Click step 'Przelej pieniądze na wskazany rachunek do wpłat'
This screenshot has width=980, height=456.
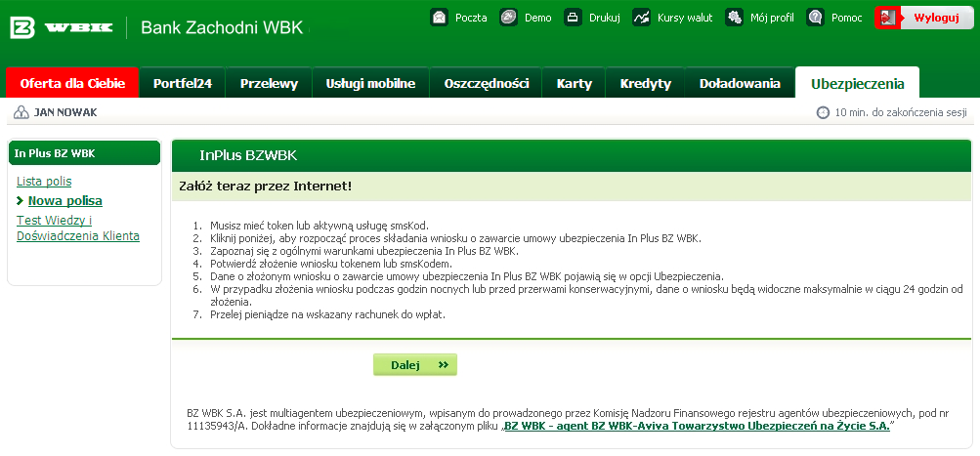tap(327, 314)
